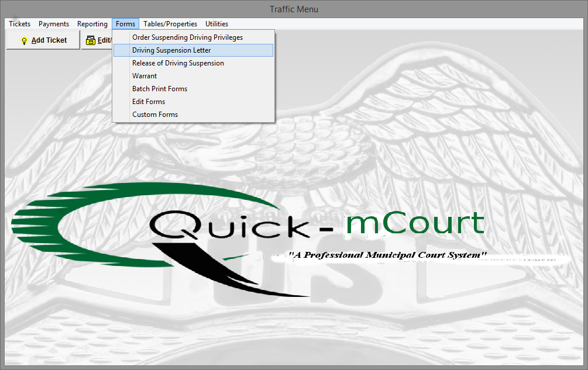The image size is (588, 370).
Task: Open Edit Forms option
Action: click(193, 102)
